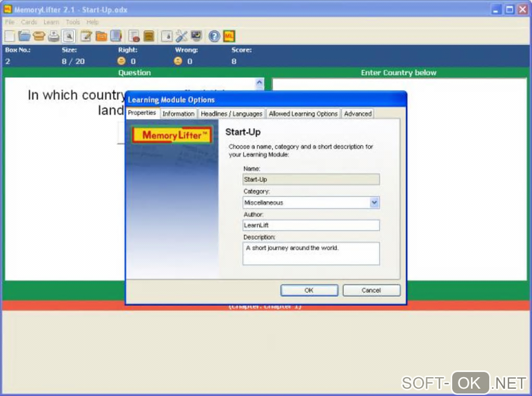Screen dimensions: 532x396
Task: Click the MemoryLifter logo in the dialog
Action: pyautogui.click(x=172, y=135)
